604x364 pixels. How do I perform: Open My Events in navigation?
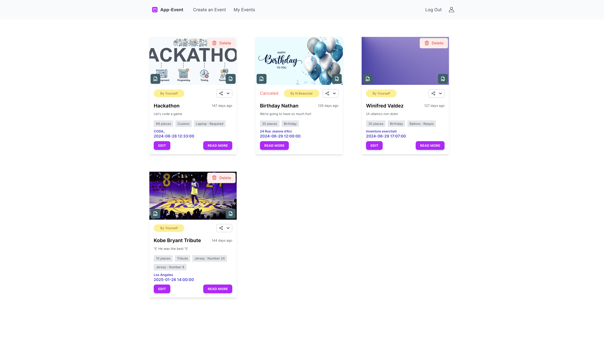(244, 10)
